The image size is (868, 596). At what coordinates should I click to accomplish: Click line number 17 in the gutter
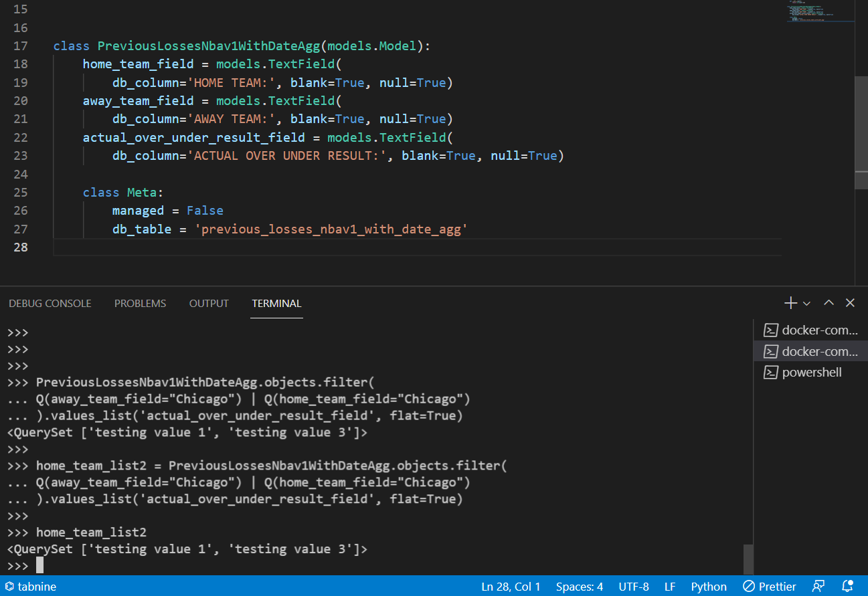pyautogui.click(x=21, y=46)
